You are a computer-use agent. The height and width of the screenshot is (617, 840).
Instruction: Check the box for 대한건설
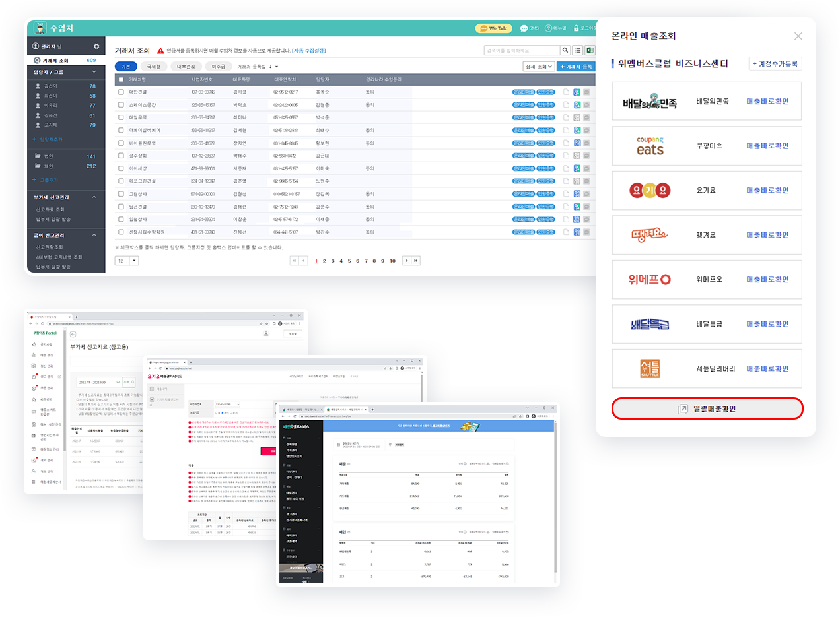[x=121, y=92]
